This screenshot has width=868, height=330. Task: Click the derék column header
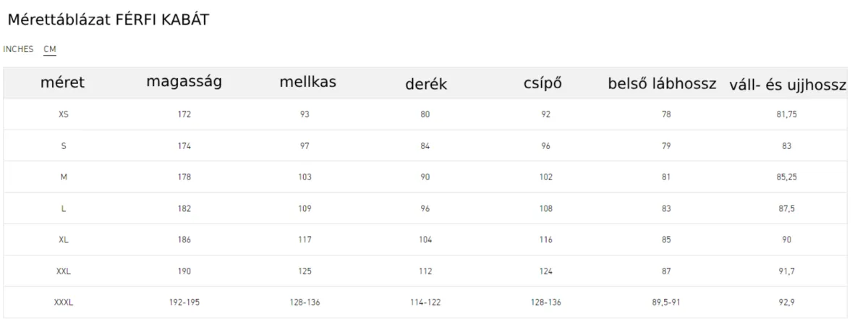pos(426,84)
